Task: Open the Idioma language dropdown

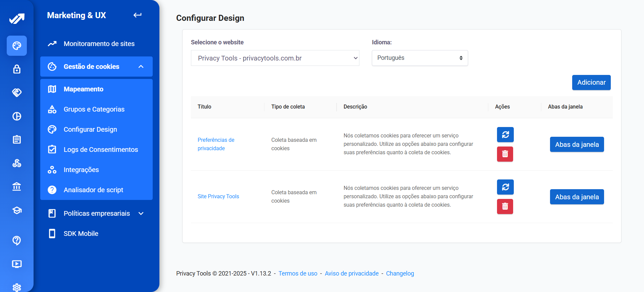Action: pyautogui.click(x=419, y=58)
